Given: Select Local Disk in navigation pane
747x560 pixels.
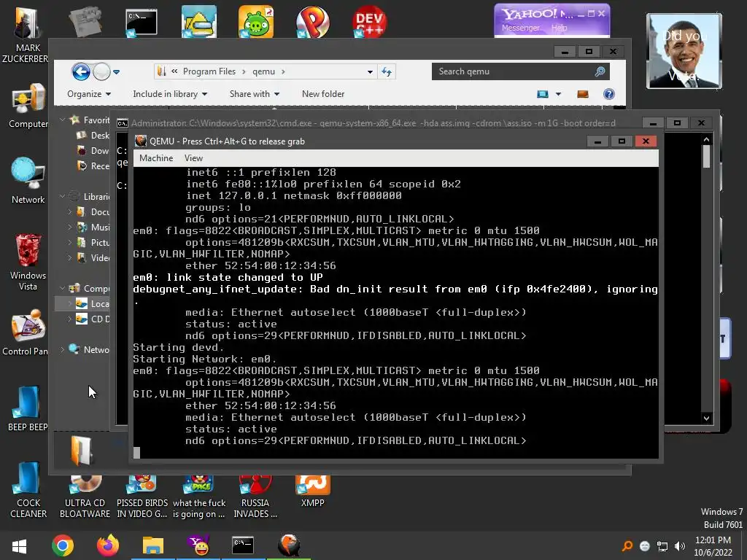Looking at the screenshot, I should click(x=93, y=303).
